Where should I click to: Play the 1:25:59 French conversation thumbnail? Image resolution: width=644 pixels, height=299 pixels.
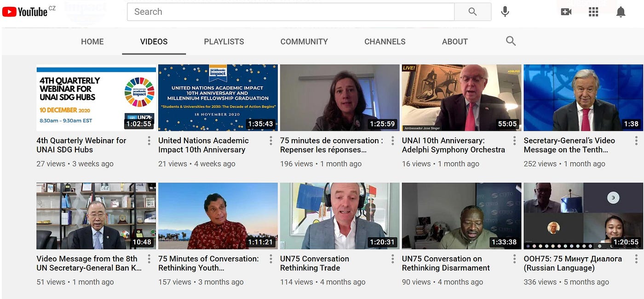coord(340,98)
